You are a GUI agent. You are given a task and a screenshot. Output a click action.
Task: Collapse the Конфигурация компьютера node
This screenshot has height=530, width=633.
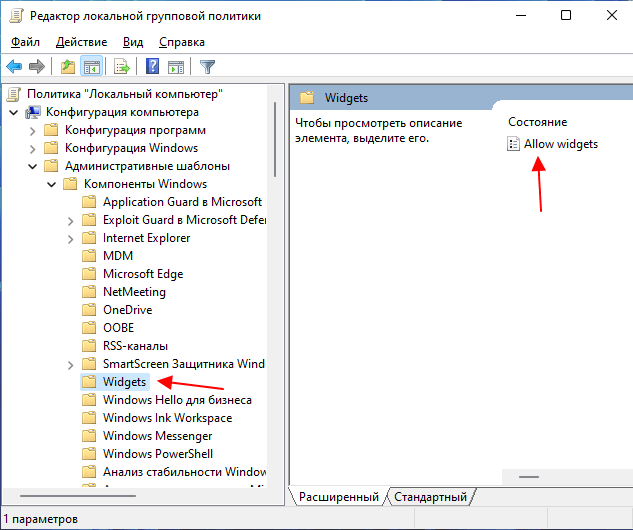point(14,112)
